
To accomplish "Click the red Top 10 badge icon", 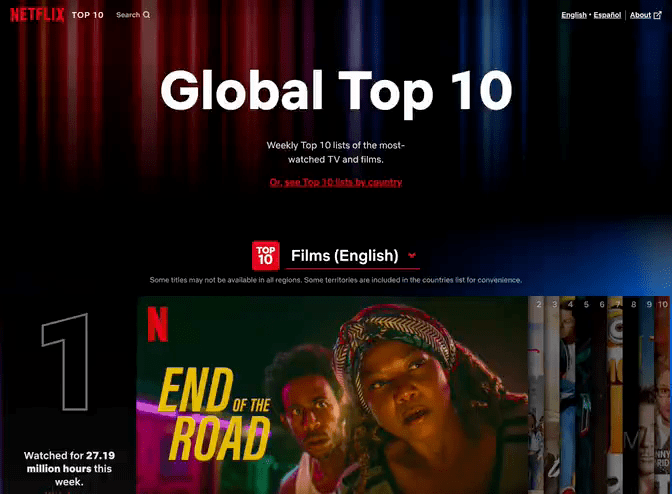I will 266,255.
